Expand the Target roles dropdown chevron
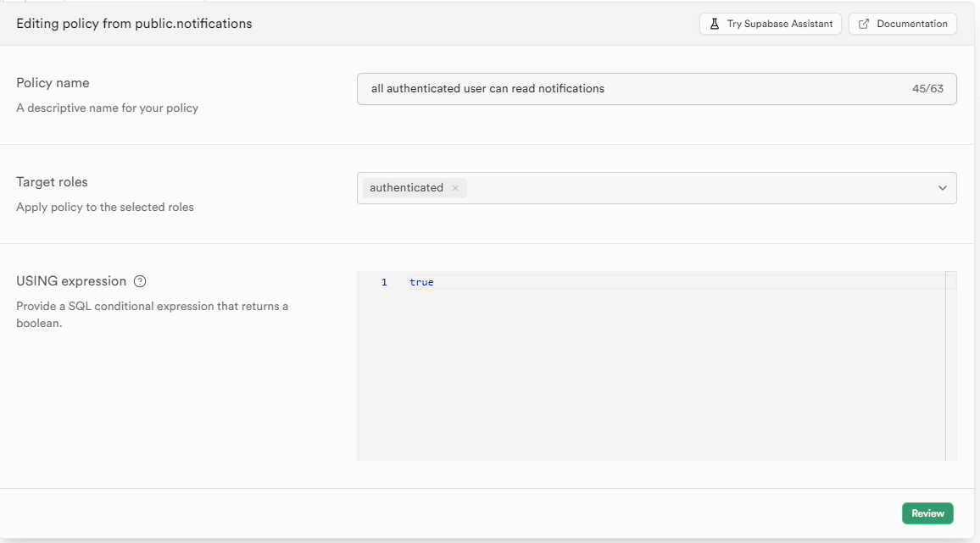Image resolution: width=980 pixels, height=543 pixels. (x=942, y=188)
